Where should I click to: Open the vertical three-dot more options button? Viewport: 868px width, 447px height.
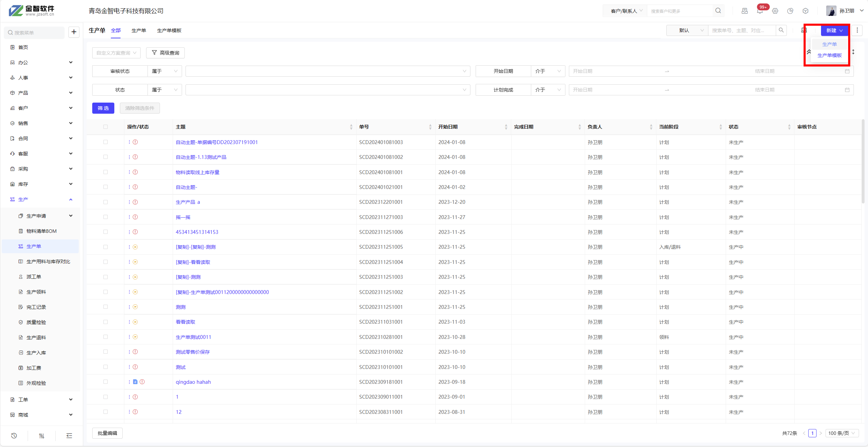(x=857, y=30)
